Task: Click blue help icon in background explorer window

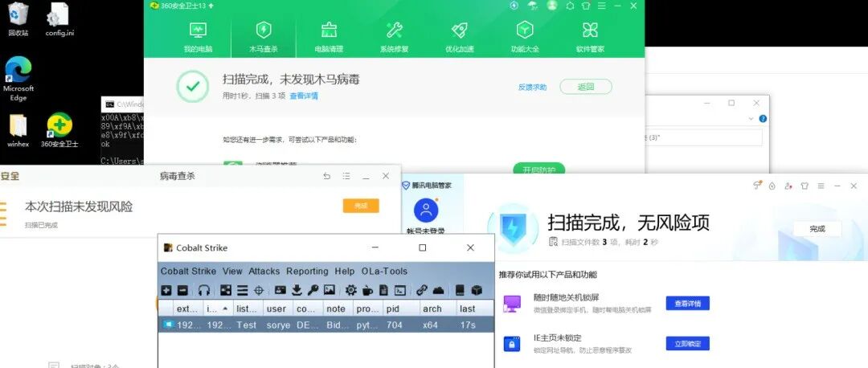Action: pyautogui.click(x=763, y=118)
